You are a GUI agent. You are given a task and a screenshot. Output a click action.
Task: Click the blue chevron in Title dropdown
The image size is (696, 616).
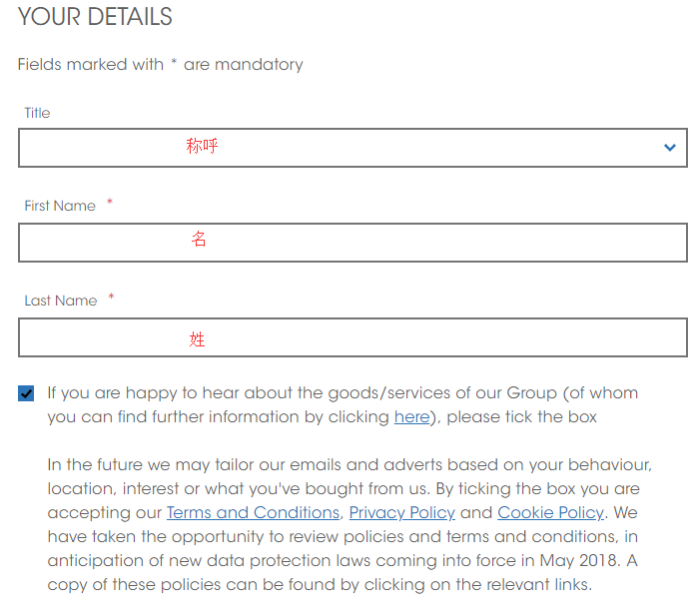[669, 148]
